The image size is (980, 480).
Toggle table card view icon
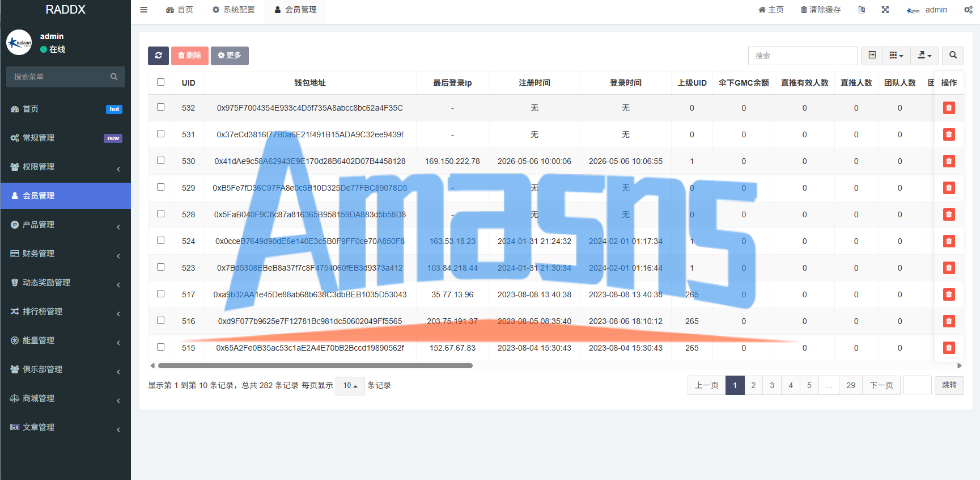click(872, 56)
